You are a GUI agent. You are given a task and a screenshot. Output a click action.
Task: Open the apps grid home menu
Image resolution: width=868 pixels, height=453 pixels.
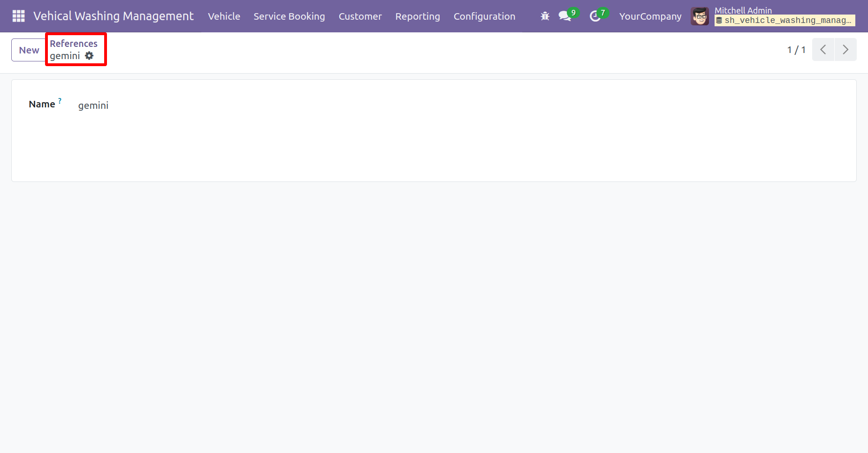[18, 16]
